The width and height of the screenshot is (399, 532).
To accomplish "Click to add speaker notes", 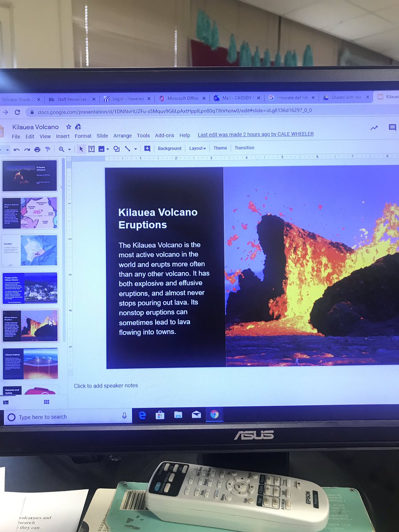I will coord(106,386).
